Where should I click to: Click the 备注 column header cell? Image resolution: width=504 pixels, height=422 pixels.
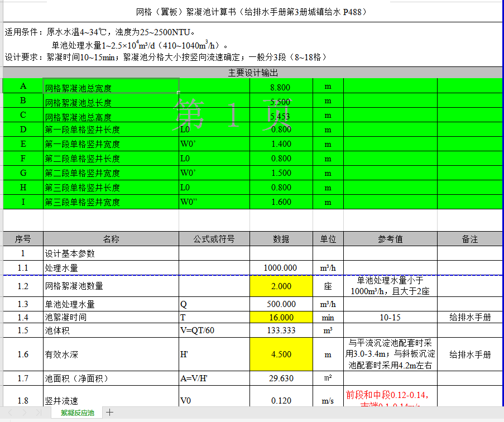point(469,239)
